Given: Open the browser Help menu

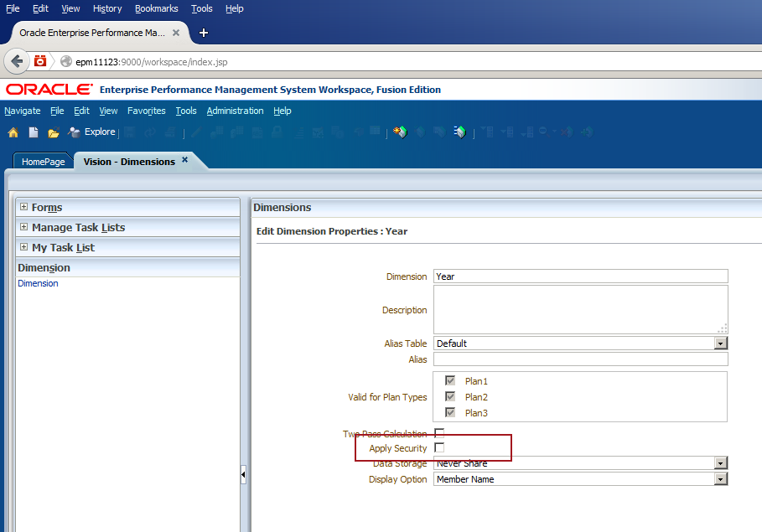Looking at the screenshot, I should [234, 8].
